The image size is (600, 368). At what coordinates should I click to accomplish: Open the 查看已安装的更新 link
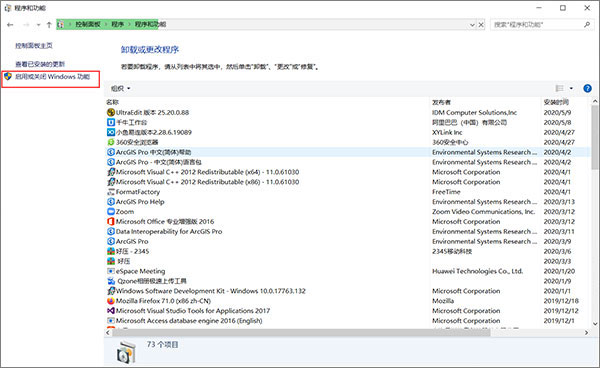click(x=40, y=64)
